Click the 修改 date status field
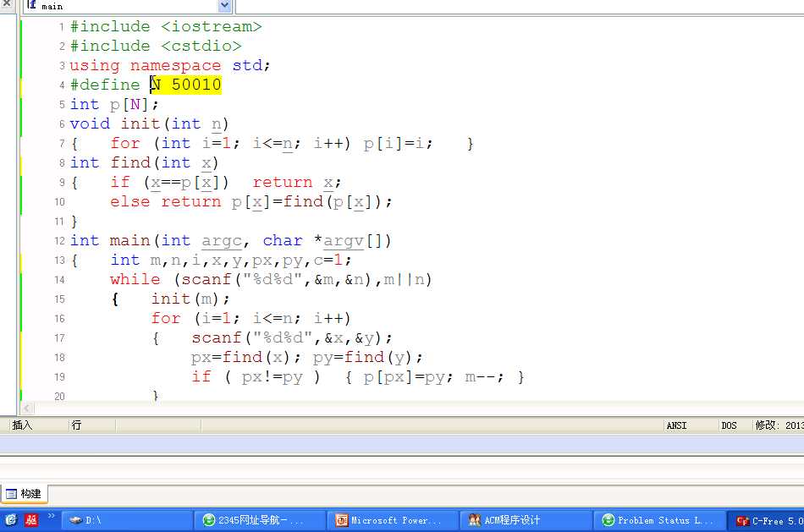This screenshot has width=804, height=532. [x=779, y=425]
